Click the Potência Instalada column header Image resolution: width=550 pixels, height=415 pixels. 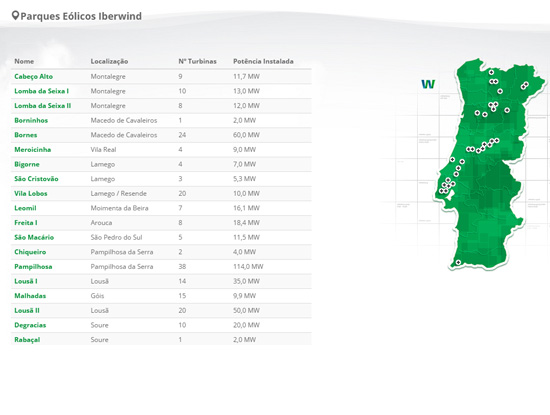263,61
